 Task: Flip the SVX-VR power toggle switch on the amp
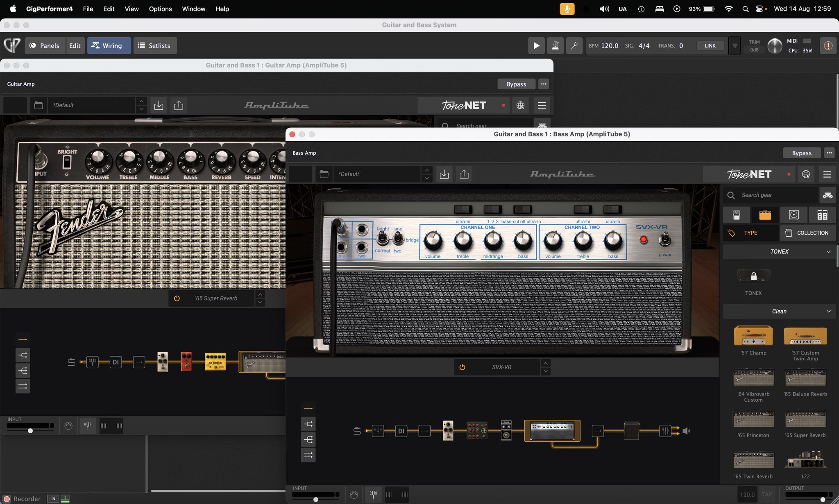point(664,239)
